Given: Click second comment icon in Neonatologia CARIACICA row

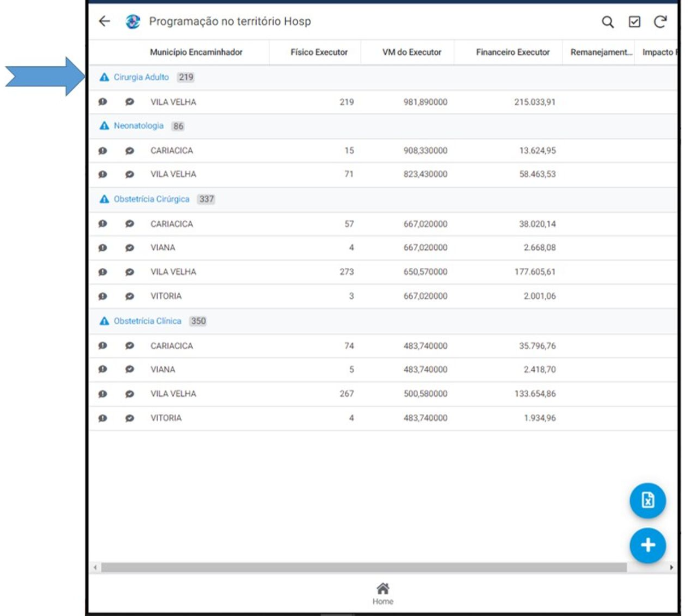Looking at the screenshot, I should click(x=130, y=151).
